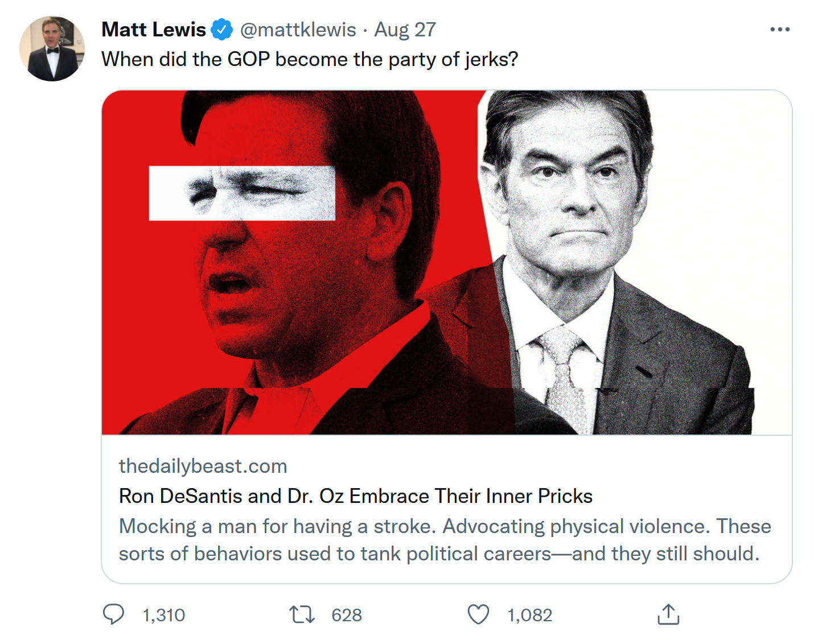Click the Matt Lewis display name

[154, 30]
